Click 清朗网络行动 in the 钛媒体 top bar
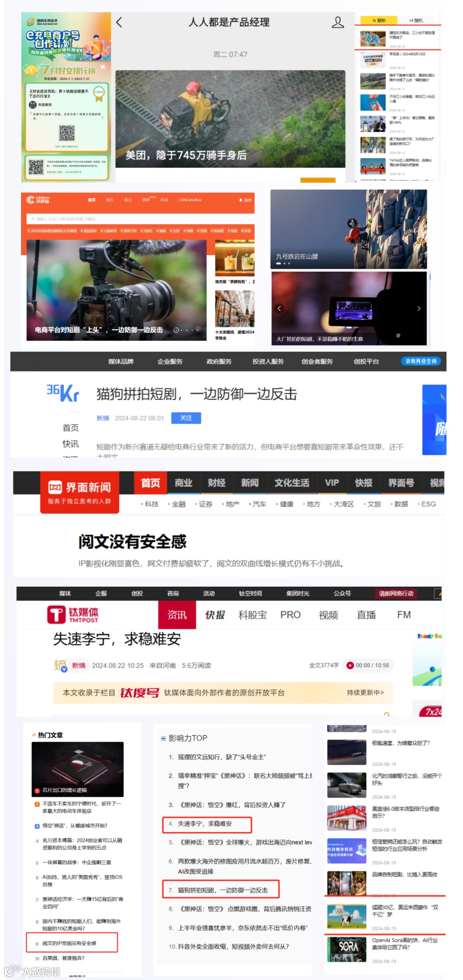 click(x=396, y=593)
